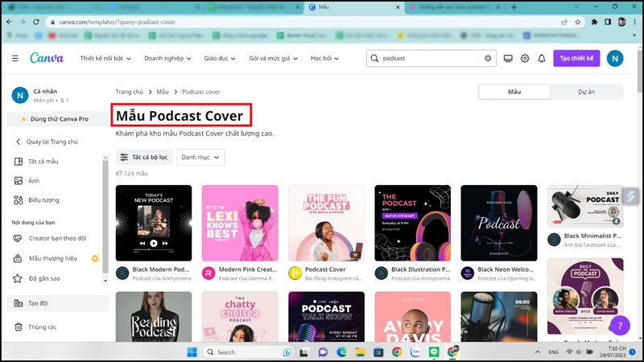Open the desktop app download icon
644x362 pixels.
tap(508, 58)
